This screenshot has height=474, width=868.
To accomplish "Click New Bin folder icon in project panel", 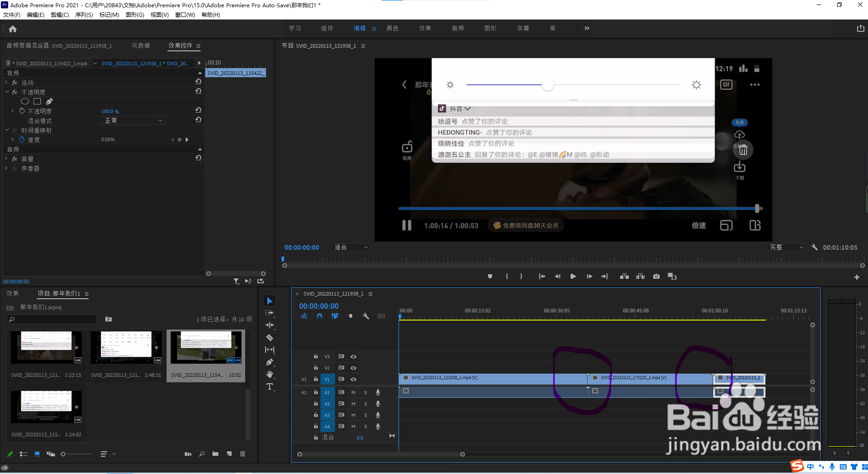I will tap(216, 454).
